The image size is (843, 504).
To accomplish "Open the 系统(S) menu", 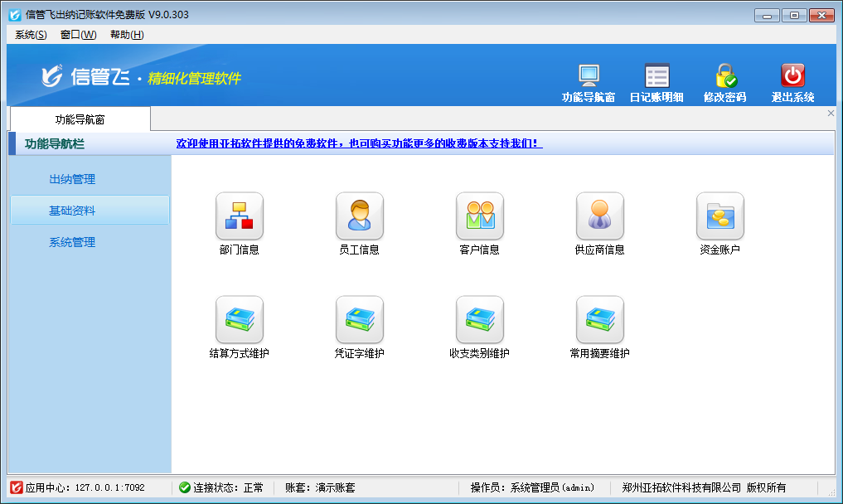I will [x=31, y=35].
